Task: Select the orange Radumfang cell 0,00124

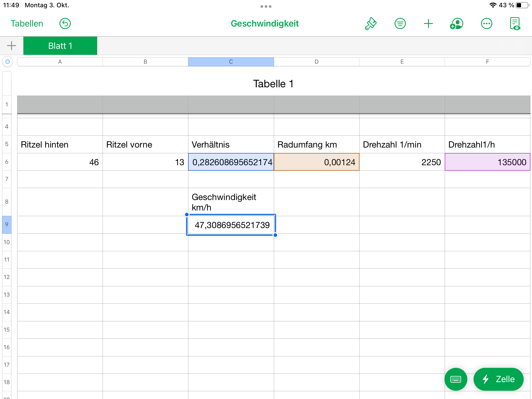Action: pyautogui.click(x=316, y=162)
